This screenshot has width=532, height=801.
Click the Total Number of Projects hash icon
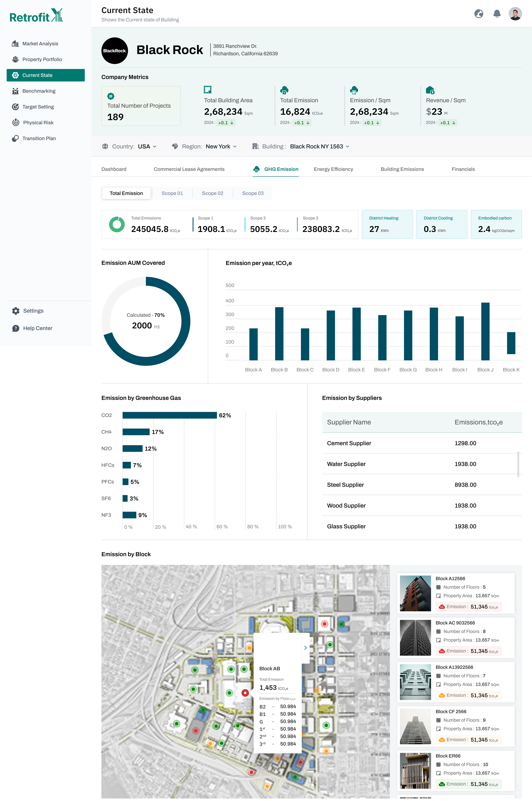click(x=111, y=96)
